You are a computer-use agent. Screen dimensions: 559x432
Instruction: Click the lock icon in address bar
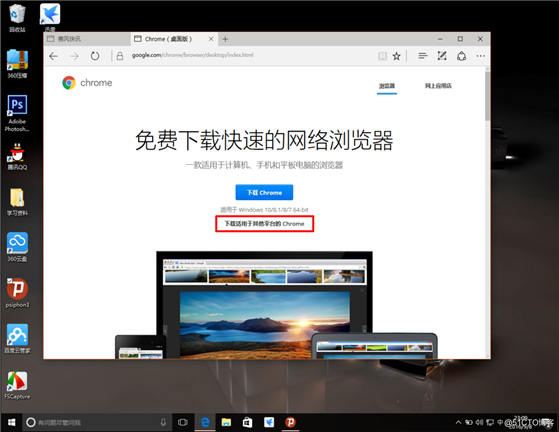120,56
